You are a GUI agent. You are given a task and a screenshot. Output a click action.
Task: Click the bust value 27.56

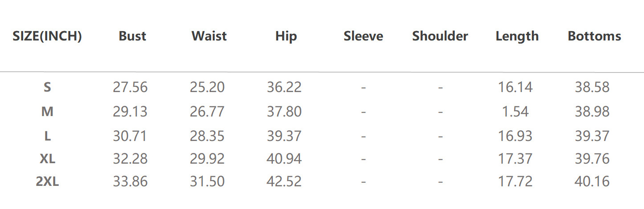click(x=130, y=87)
